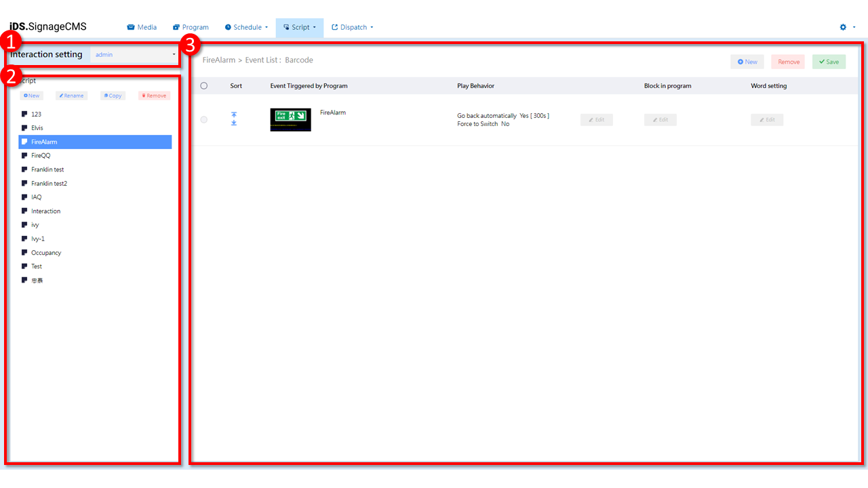Expand the Dispatch menu dropdown

353,27
